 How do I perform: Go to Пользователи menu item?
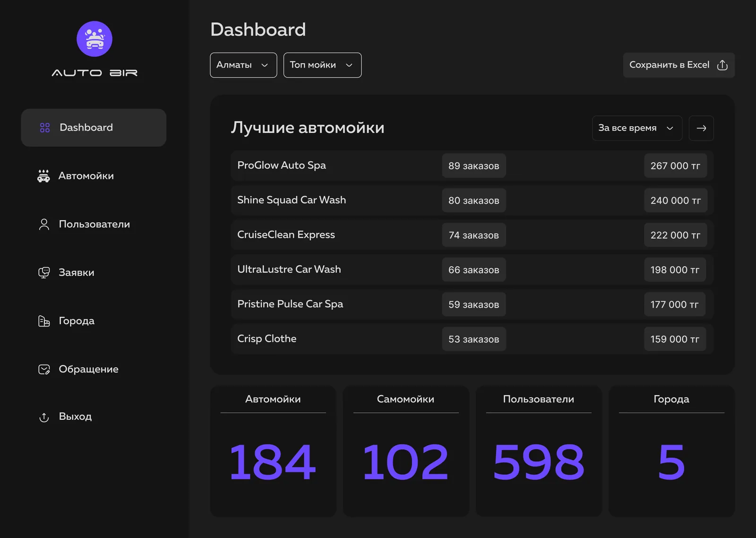pos(94,224)
